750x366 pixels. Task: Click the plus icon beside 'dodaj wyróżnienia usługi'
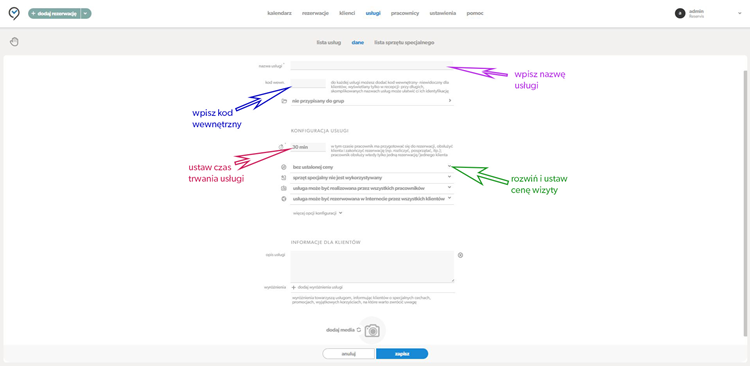(x=294, y=287)
